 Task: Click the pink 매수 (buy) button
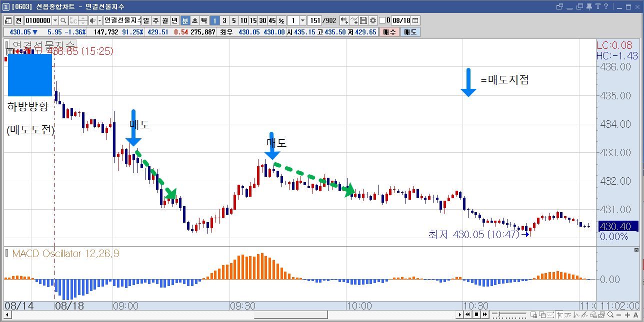(389, 32)
